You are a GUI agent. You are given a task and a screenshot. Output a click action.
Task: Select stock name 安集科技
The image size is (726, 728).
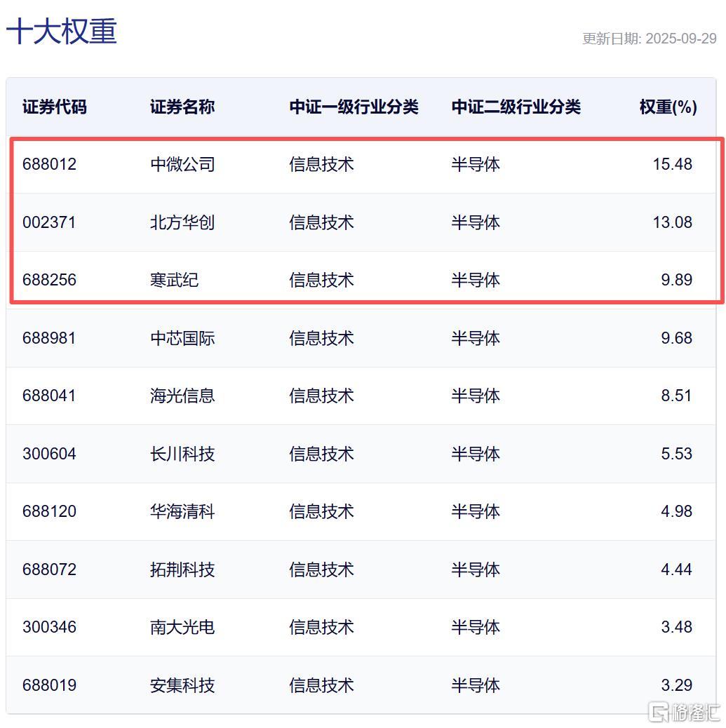coord(182,685)
